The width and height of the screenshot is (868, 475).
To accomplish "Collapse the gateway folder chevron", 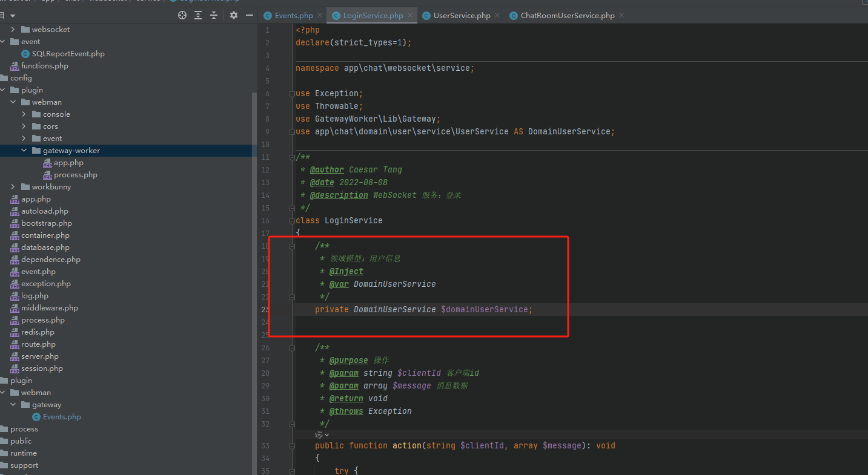I will click(x=13, y=405).
